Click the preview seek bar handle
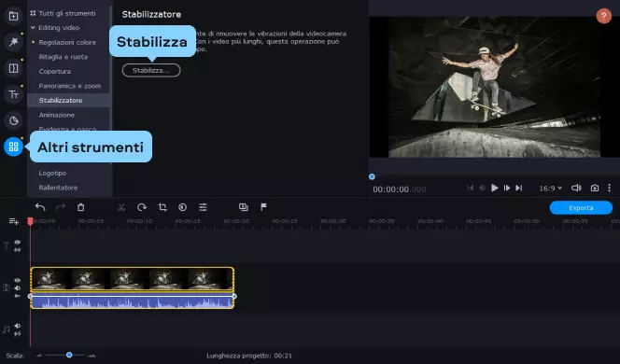The height and width of the screenshot is (364, 620). pos(372,176)
